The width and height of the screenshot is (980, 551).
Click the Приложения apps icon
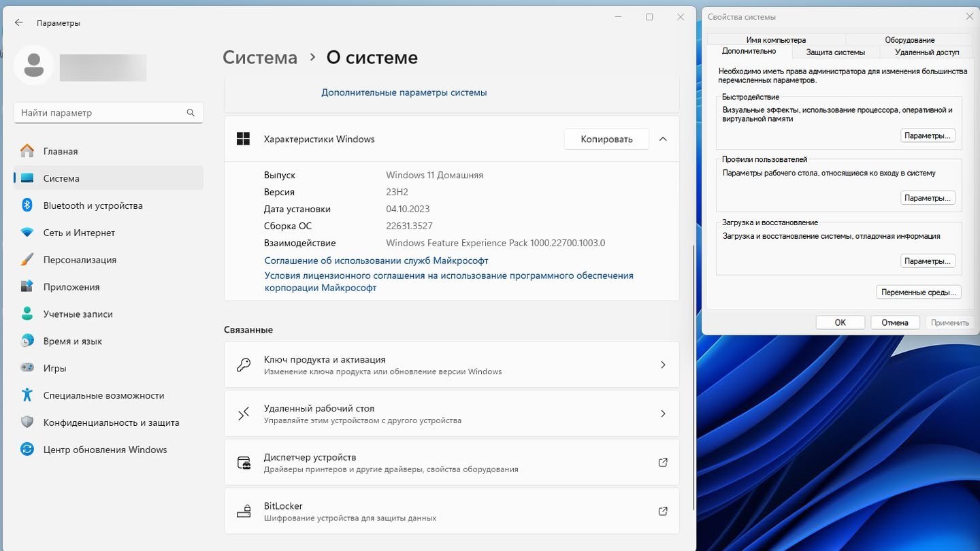(x=27, y=287)
